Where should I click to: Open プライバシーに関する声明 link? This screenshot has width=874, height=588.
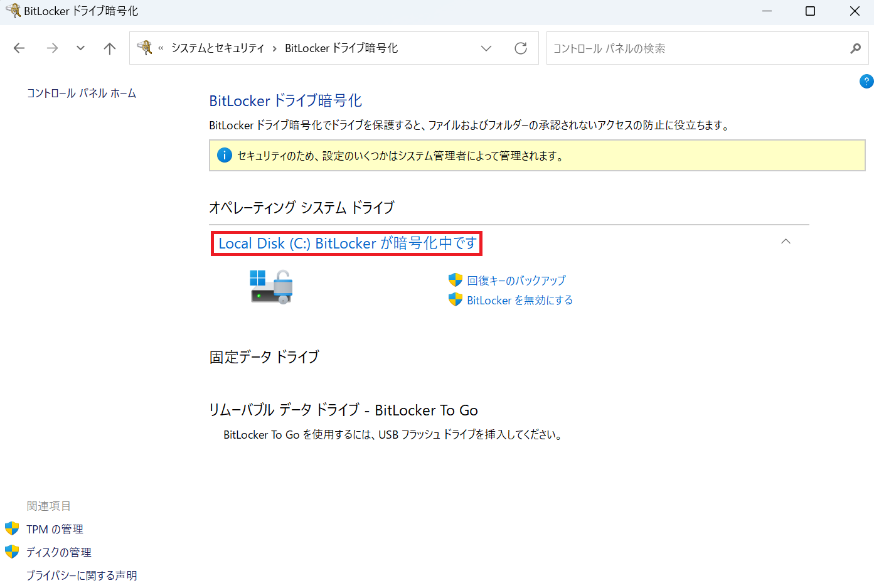[82, 575]
